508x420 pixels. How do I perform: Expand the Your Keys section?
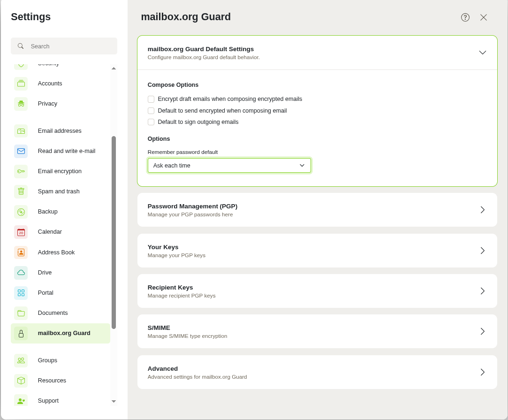317,251
